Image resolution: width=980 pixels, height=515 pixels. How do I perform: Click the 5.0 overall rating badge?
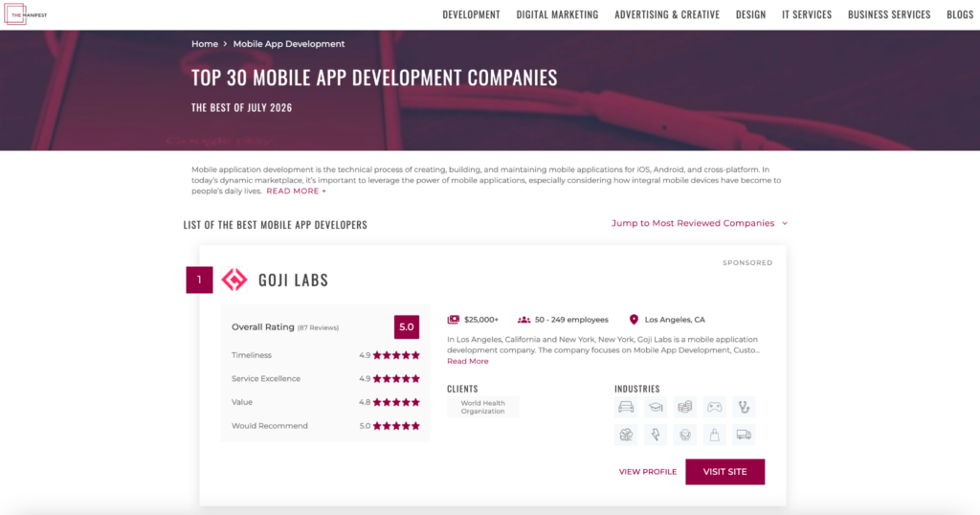(406, 326)
